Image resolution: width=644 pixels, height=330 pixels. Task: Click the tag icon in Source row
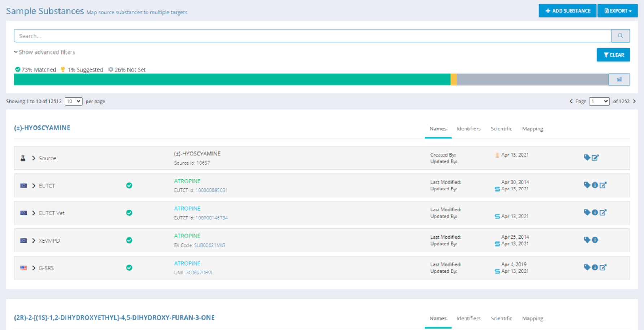(x=587, y=158)
